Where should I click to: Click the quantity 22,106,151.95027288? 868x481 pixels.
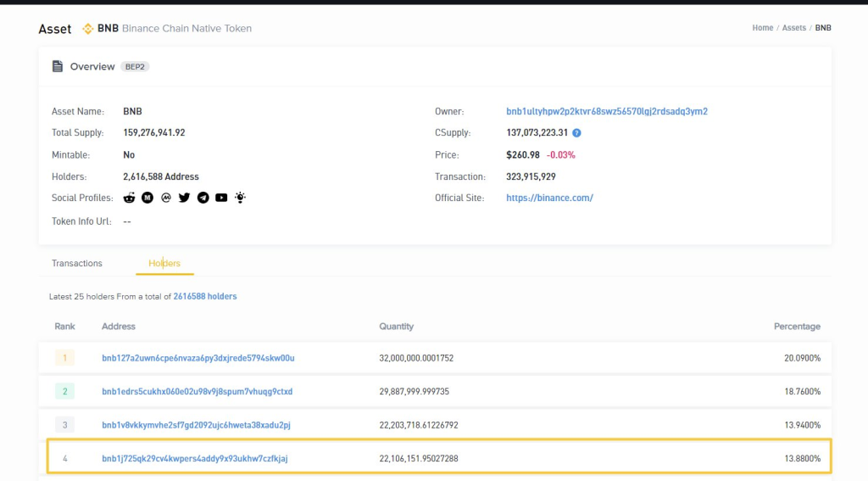(x=419, y=458)
